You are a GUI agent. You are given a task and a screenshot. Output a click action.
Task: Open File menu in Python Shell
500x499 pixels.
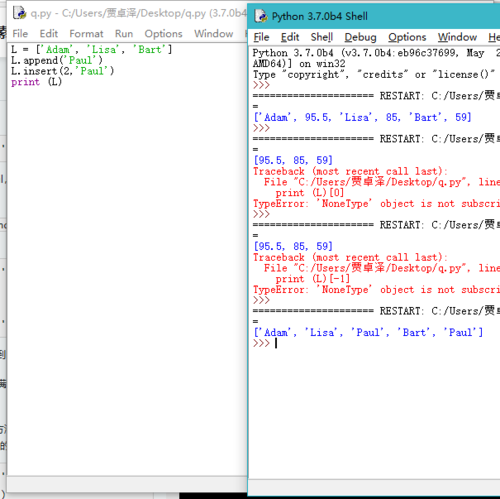point(261,37)
